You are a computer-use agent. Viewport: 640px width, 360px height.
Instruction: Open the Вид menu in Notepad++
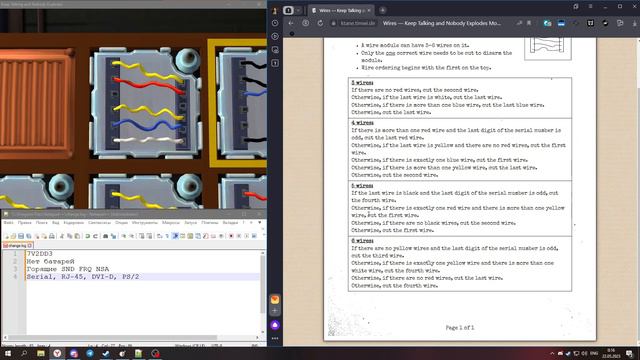56,223
